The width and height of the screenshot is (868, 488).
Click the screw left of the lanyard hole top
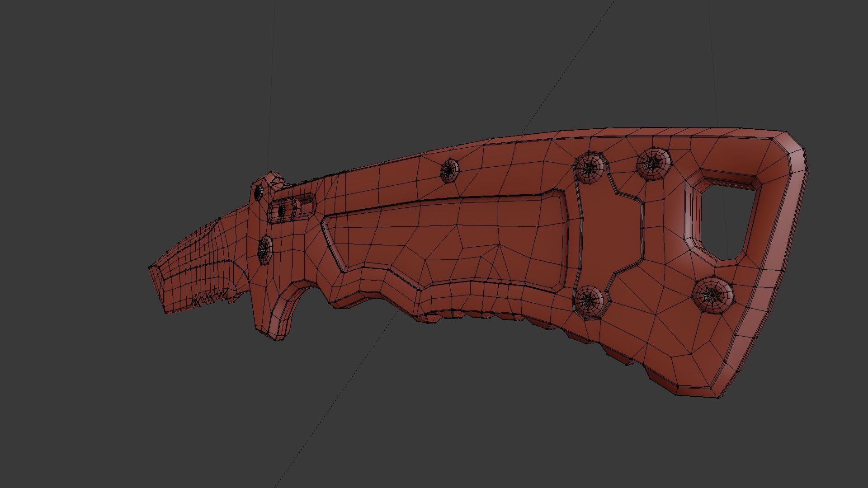tap(653, 163)
